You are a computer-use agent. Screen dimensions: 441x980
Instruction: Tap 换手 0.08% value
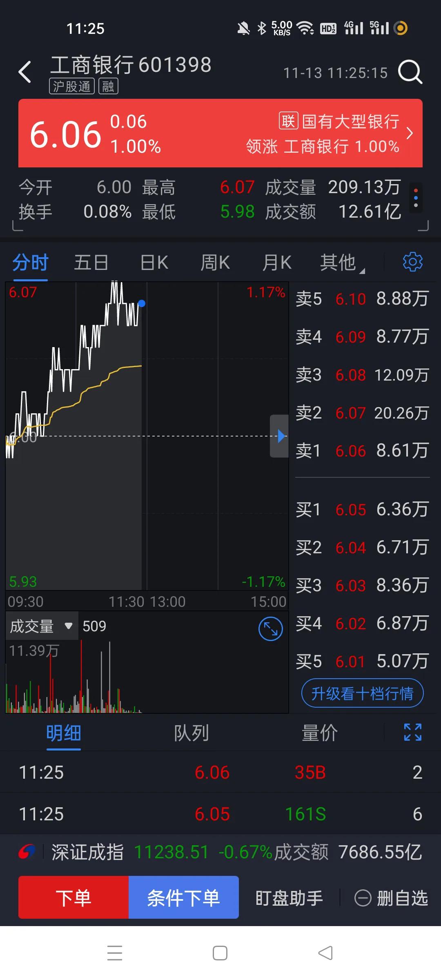tap(107, 212)
